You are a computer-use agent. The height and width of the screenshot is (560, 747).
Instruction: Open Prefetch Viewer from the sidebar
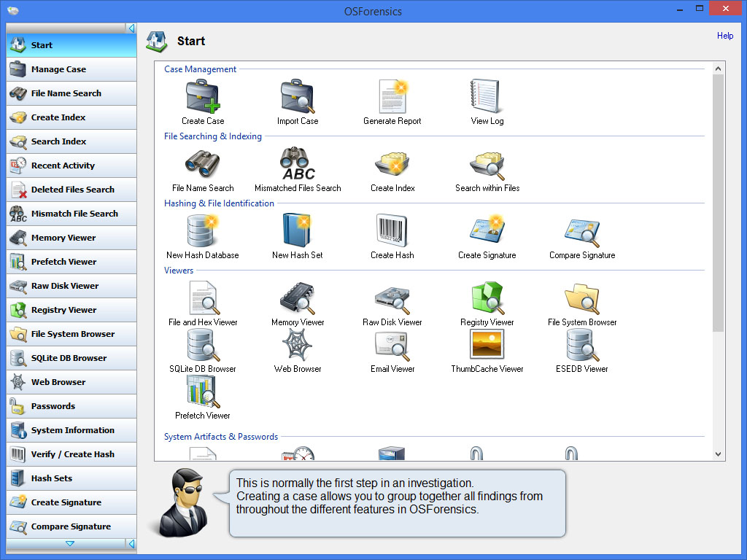coord(71,262)
